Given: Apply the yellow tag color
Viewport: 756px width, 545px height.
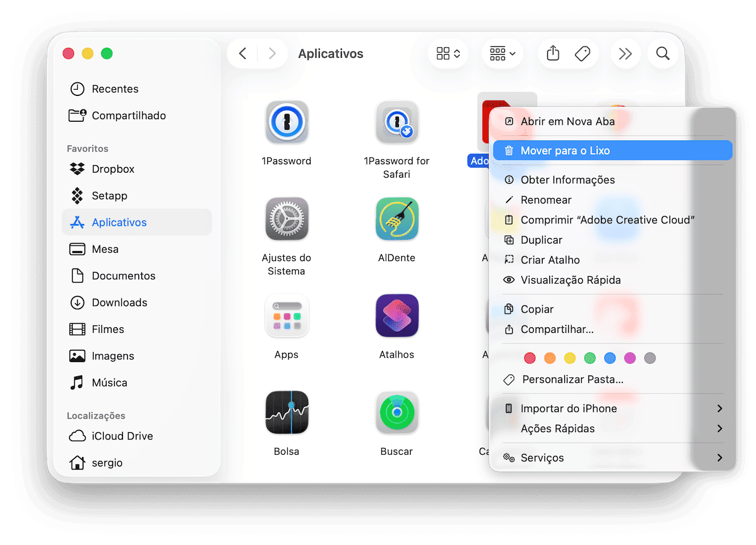Looking at the screenshot, I should pos(570,358).
